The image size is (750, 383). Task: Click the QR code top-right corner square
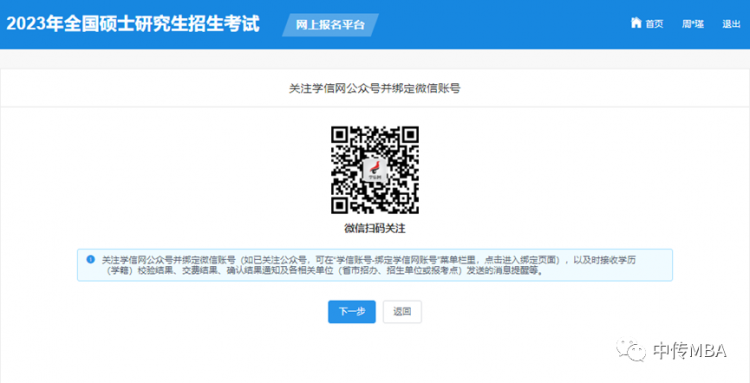click(410, 135)
